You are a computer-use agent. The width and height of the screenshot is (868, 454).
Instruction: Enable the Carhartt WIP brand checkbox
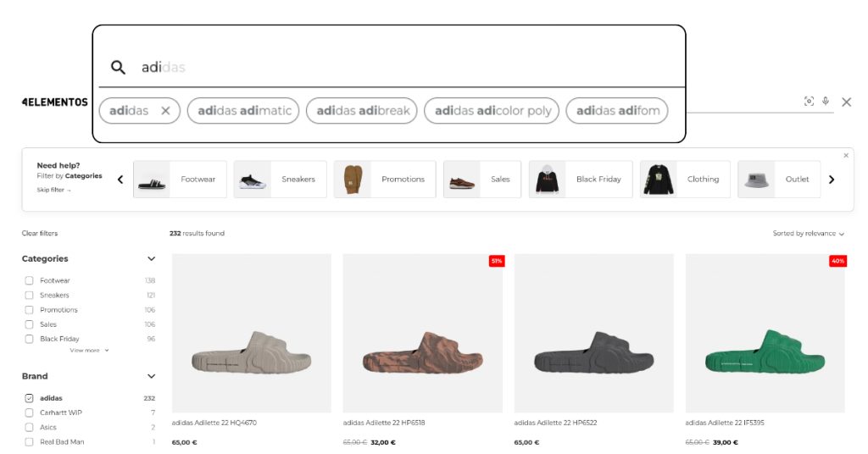tap(29, 412)
